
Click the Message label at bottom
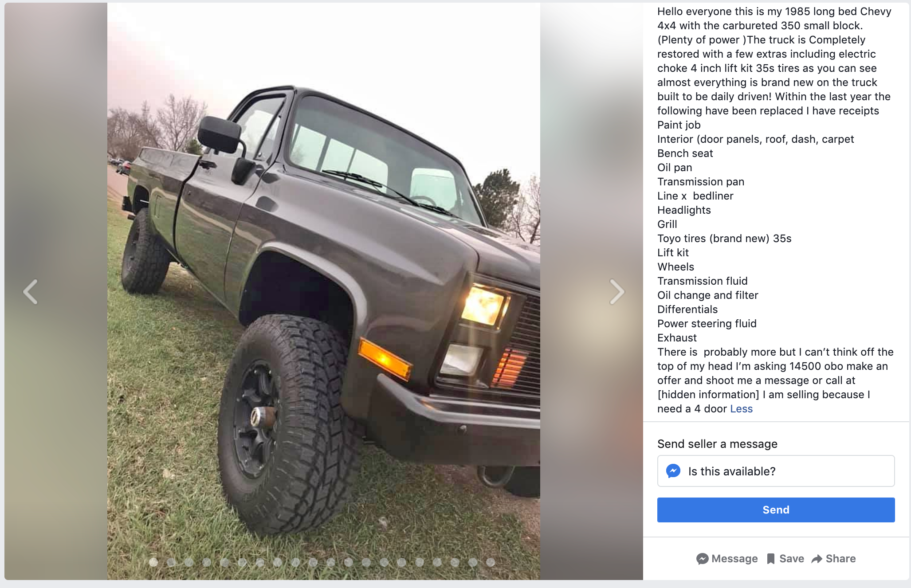pos(734,559)
